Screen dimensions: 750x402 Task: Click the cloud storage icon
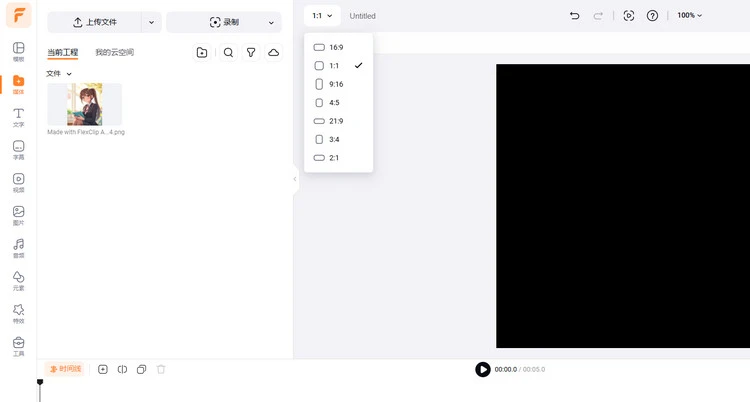274,52
